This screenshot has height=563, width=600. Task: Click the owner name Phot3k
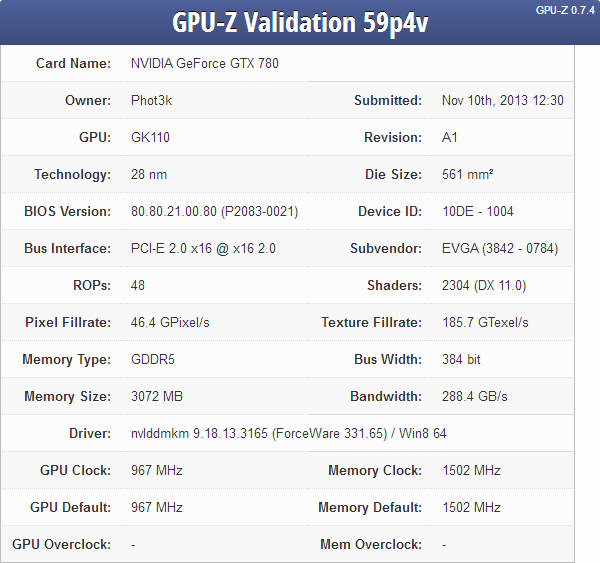[x=151, y=100]
